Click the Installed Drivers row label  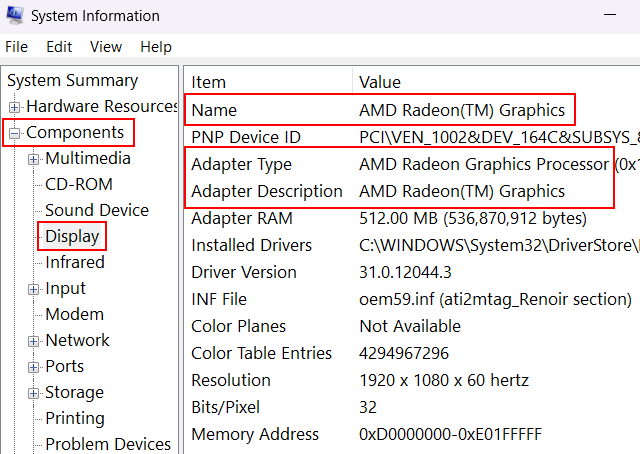pos(252,245)
